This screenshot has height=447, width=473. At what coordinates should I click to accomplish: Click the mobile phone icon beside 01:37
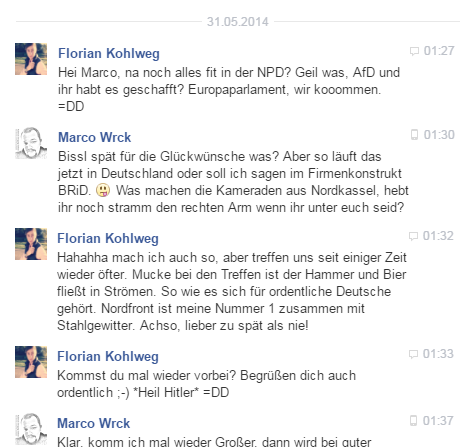413,421
